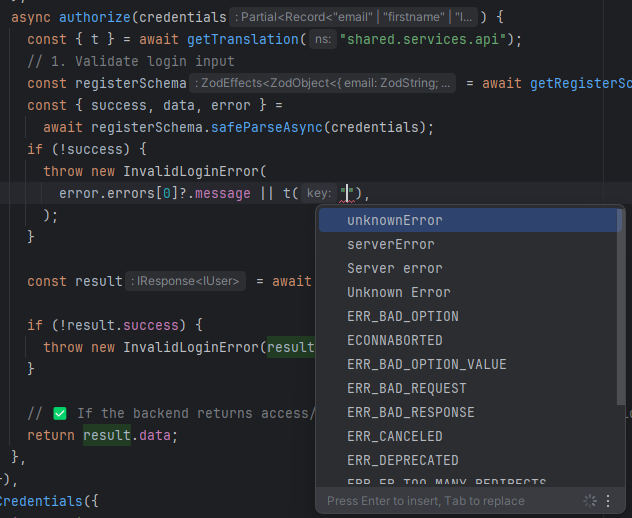Image resolution: width=632 pixels, height=518 pixels.
Task: Click the authorize function name
Action: 95,17
